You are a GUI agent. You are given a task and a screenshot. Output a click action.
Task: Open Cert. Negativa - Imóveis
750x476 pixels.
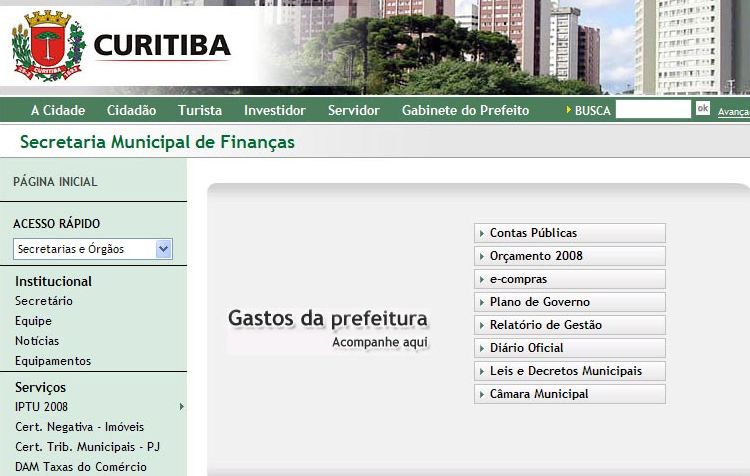click(79, 427)
